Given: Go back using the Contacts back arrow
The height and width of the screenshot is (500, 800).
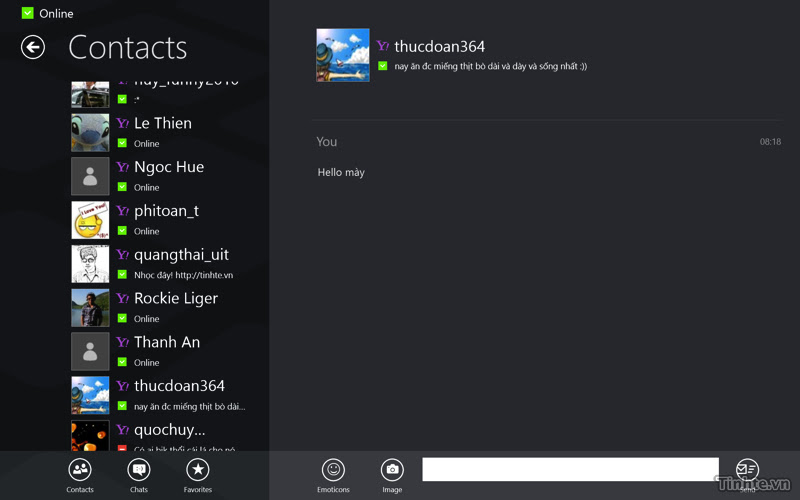Looking at the screenshot, I should (33, 47).
